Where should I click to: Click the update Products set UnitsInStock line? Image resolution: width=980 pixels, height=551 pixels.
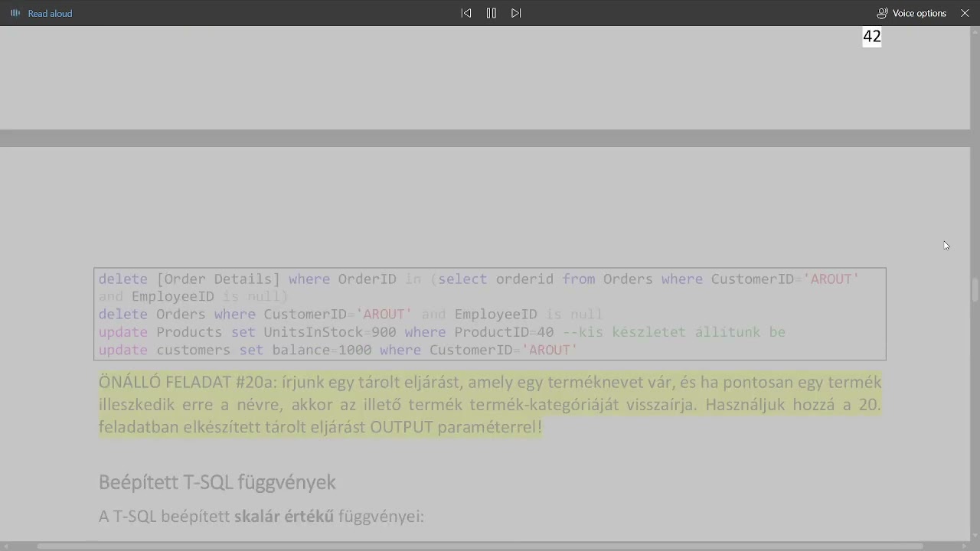[442, 332]
